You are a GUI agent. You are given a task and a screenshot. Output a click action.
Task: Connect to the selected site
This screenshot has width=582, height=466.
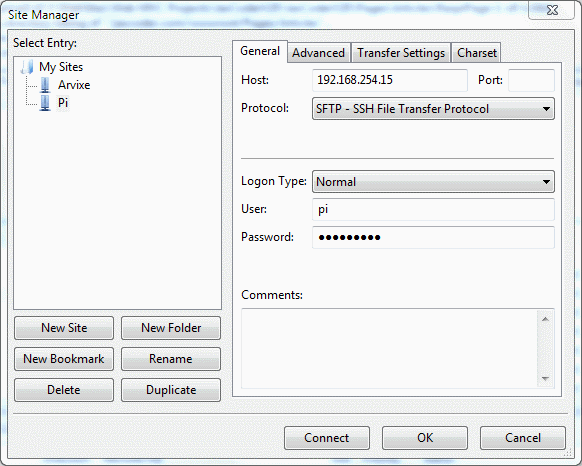coord(327,438)
